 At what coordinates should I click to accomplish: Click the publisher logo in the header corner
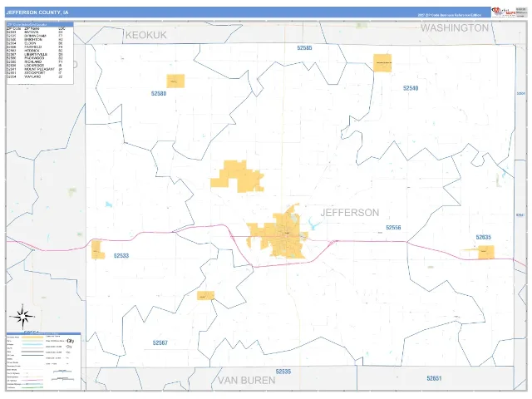click(504, 12)
